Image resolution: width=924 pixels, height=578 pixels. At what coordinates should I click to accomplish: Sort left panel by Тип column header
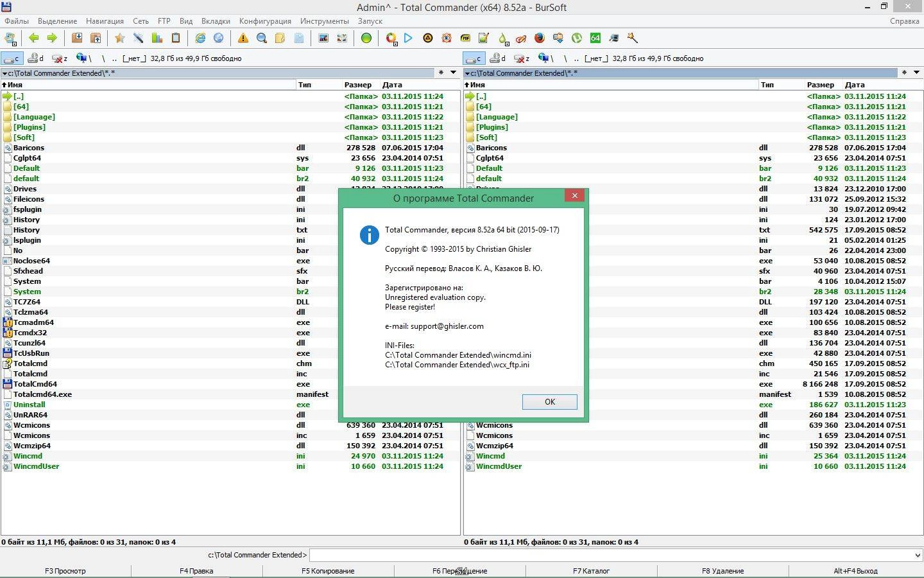(x=318, y=85)
